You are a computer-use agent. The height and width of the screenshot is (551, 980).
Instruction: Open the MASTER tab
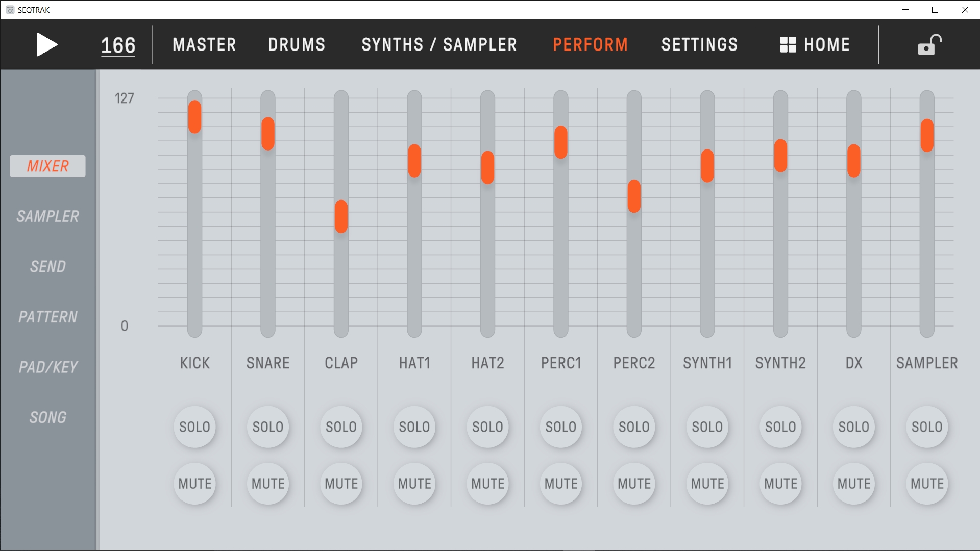click(204, 45)
